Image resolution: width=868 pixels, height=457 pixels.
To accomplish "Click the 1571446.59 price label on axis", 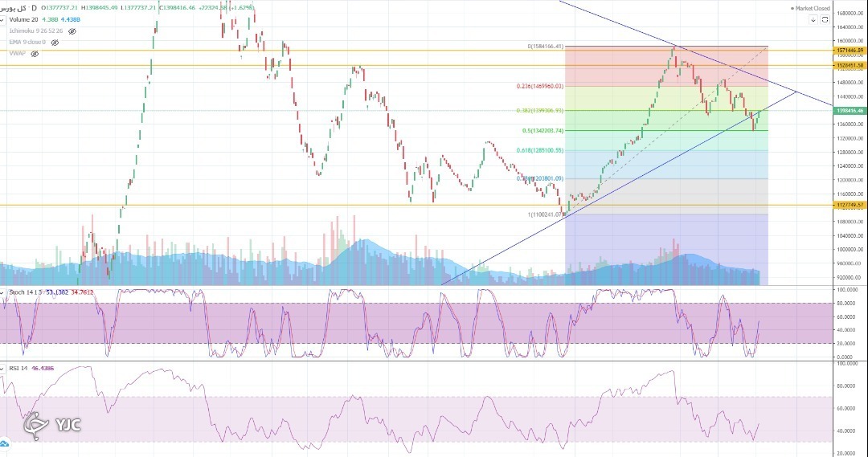I will tap(850, 51).
